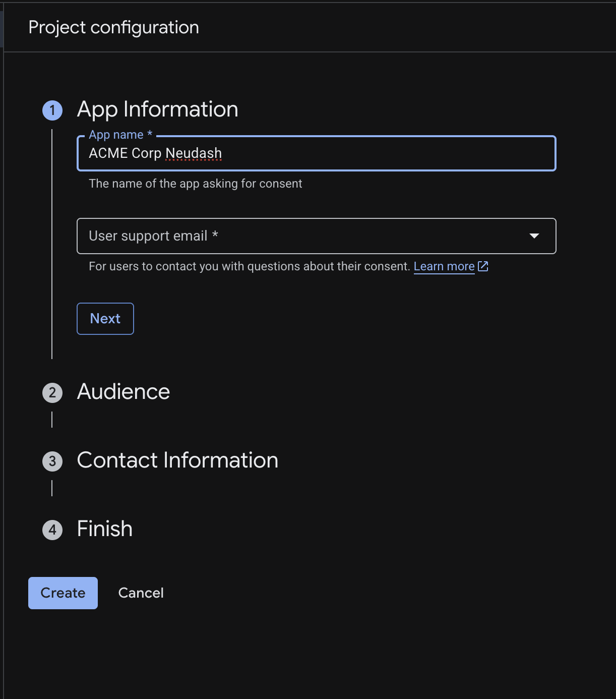
Task: Click the external link icon beside Learn more
Action: pyautogui.click(x=483, y=266)
